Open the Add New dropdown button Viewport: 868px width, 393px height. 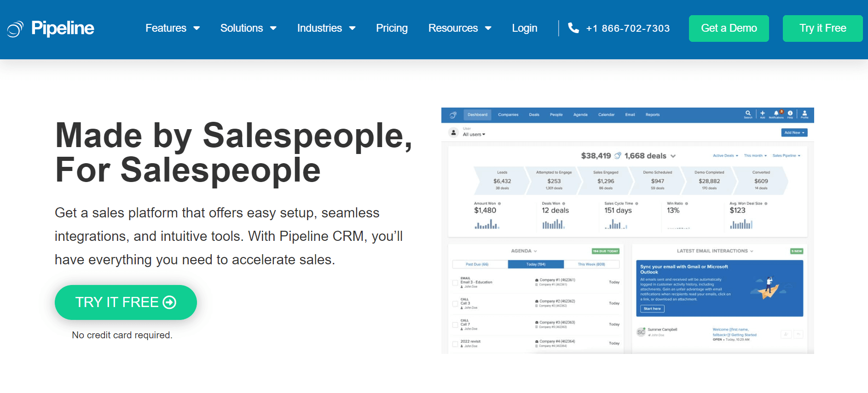(x=794, y=132)
